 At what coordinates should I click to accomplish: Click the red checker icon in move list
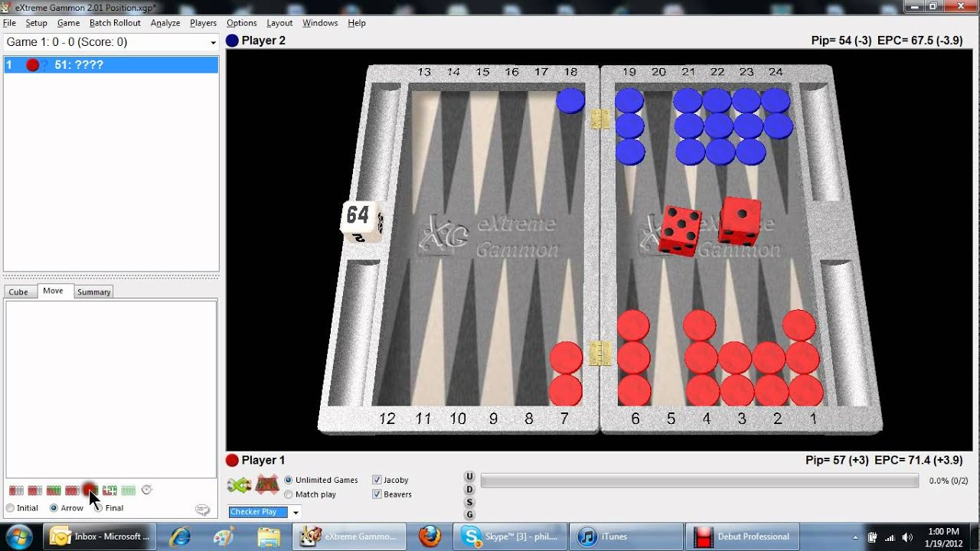(x=32, y=65)
